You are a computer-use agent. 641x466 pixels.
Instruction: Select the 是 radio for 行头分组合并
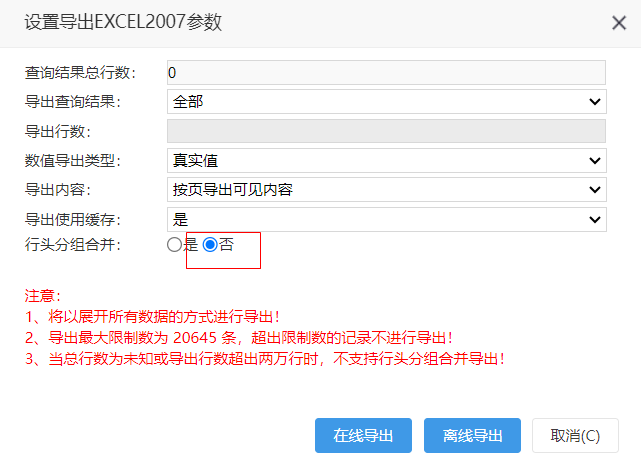[x=175, y=245]
